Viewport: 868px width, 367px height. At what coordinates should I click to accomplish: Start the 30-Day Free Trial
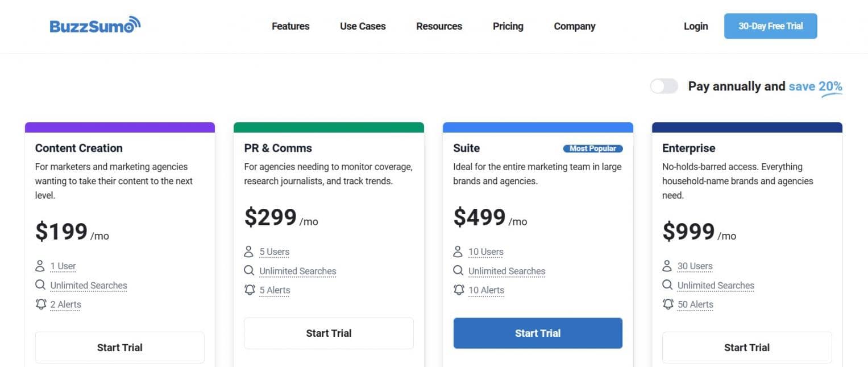[x=770, y=26]
